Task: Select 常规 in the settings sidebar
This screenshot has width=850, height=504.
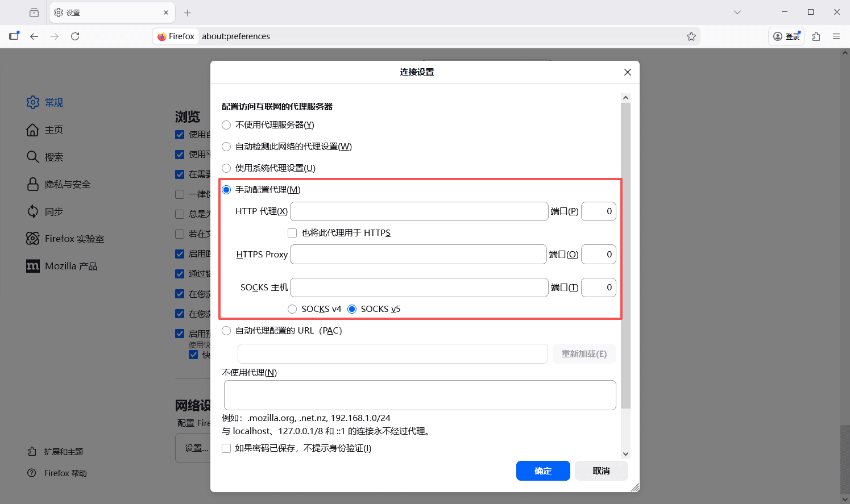Action: pyautogui.click(x=53, y=102)
